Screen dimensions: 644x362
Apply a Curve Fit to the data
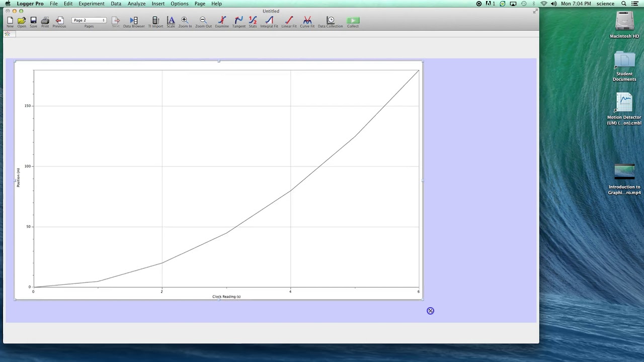(307, 21)
